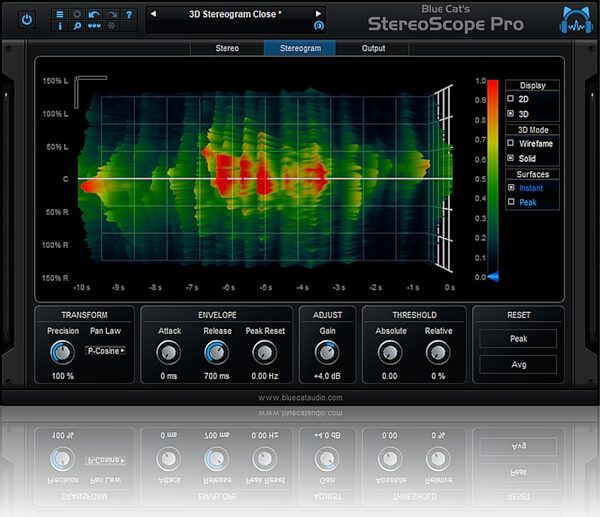Click the '100% L' axis label

tap(55, 114)
